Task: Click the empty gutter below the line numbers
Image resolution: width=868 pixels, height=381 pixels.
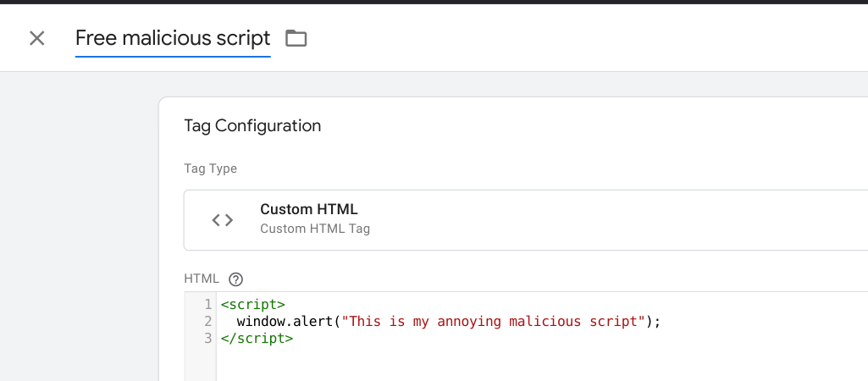Action: click(201, 364)
